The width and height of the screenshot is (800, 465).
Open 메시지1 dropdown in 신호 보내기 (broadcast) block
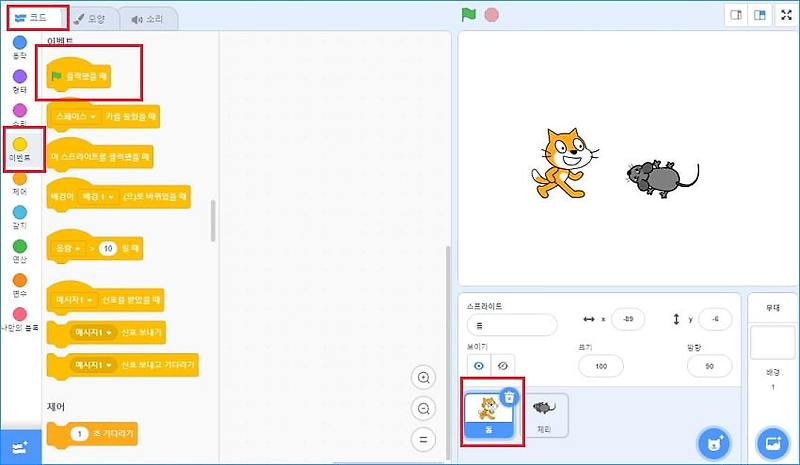click(93, 333)
